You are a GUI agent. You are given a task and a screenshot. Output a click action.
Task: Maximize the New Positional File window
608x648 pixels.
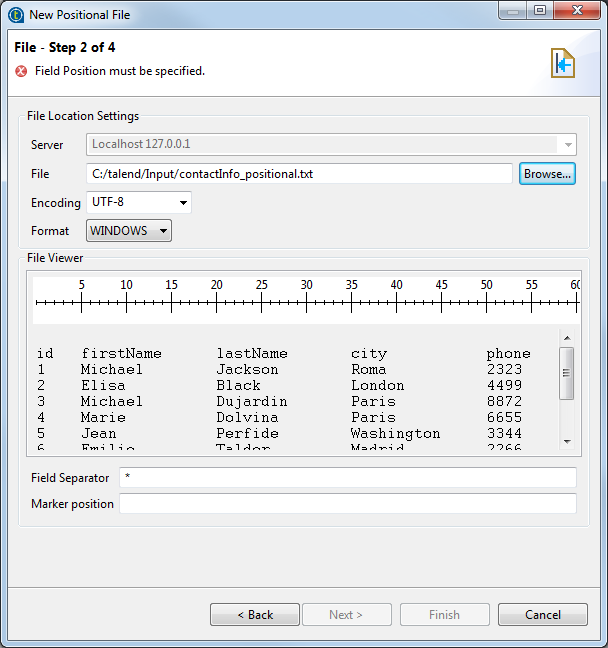[540, 10]
